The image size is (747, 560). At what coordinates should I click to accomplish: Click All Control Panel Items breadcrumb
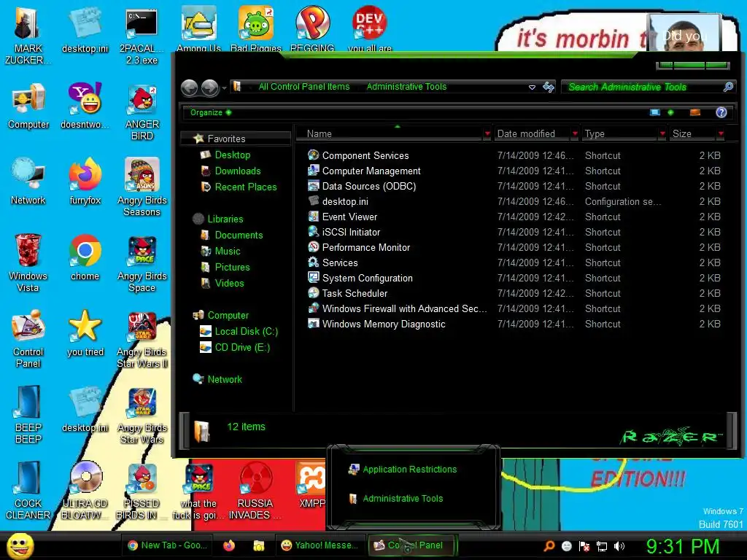(304, 87)
